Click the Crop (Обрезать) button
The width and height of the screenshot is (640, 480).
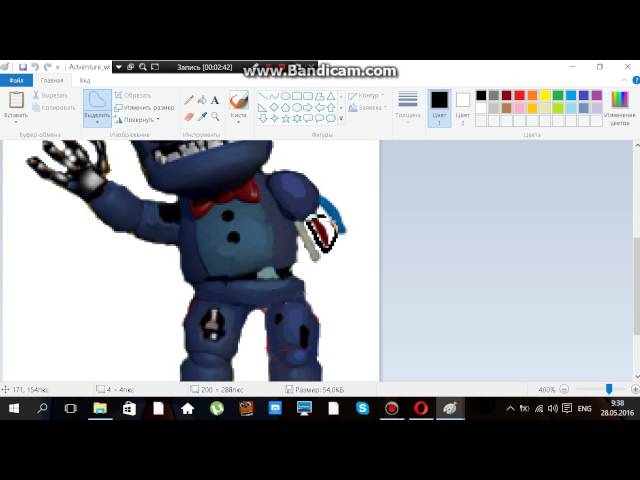point(133,96)
